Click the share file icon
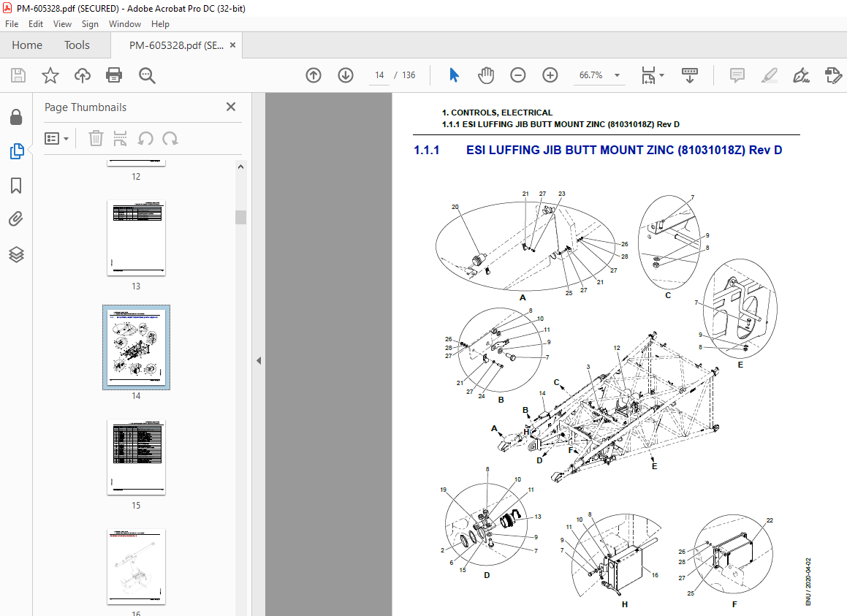Viewport: 847px width, 616px height. click(834, 75)
